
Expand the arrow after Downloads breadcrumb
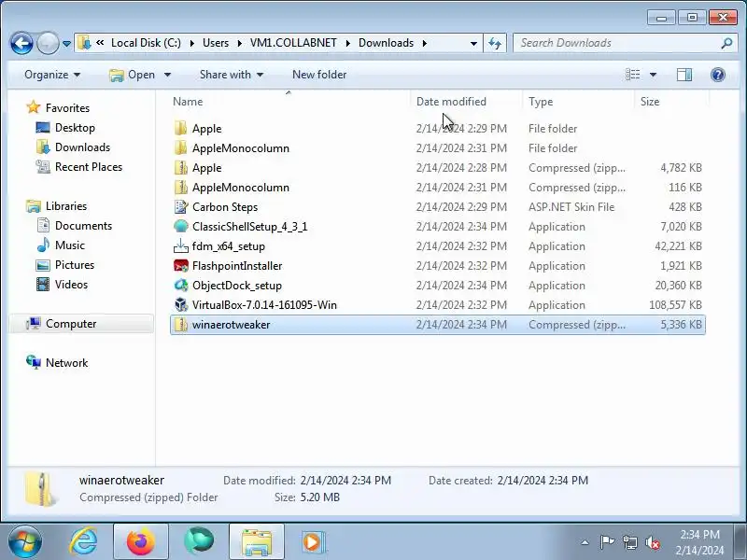pos(424,43)
